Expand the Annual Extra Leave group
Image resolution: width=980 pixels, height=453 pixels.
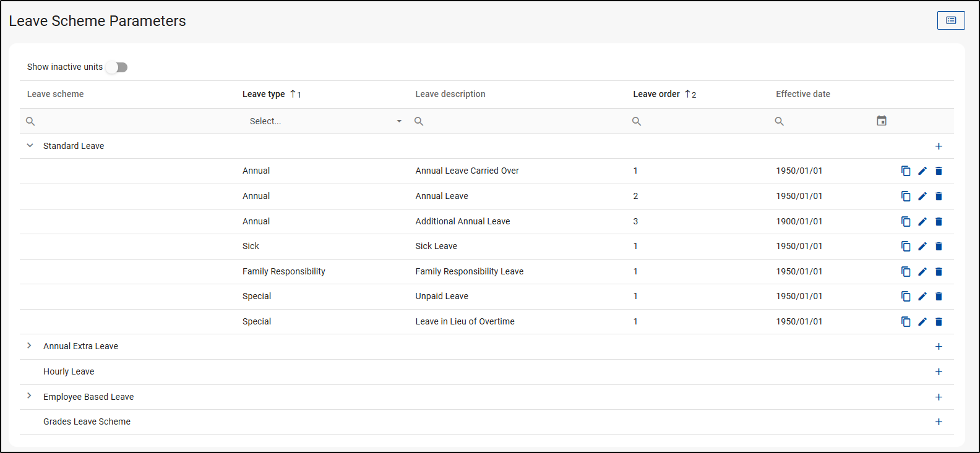pyautogui.click(x=30, y=346)
